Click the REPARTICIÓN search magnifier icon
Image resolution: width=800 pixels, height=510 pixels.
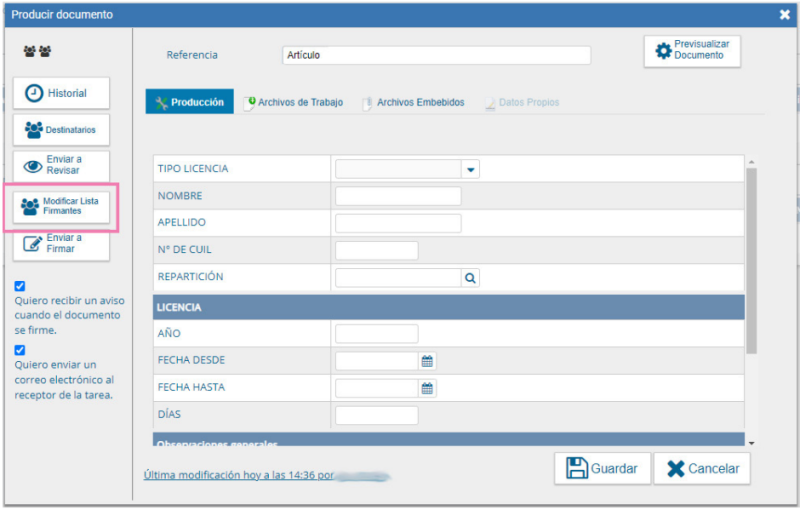[470, 278]
